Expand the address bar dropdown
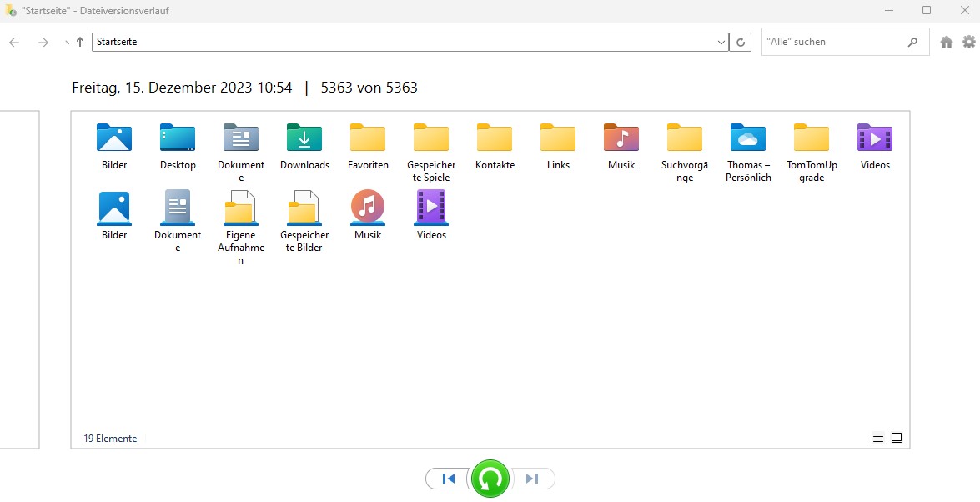Screen dimensions: 980x502 pos(721,42)
